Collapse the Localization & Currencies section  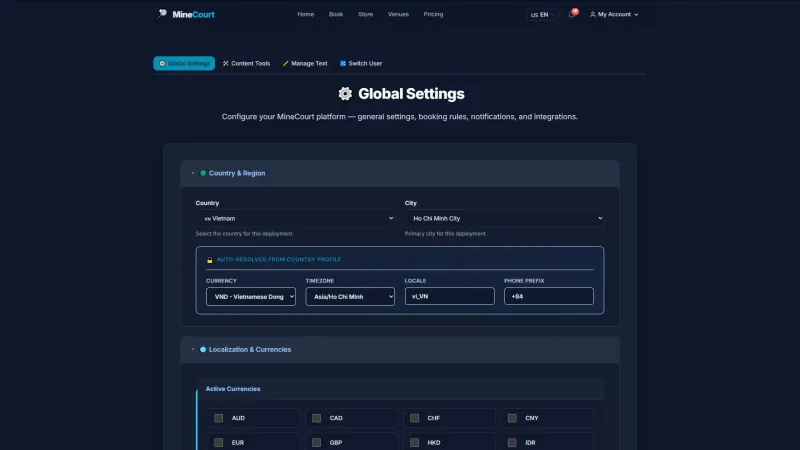tap(399, 349)
